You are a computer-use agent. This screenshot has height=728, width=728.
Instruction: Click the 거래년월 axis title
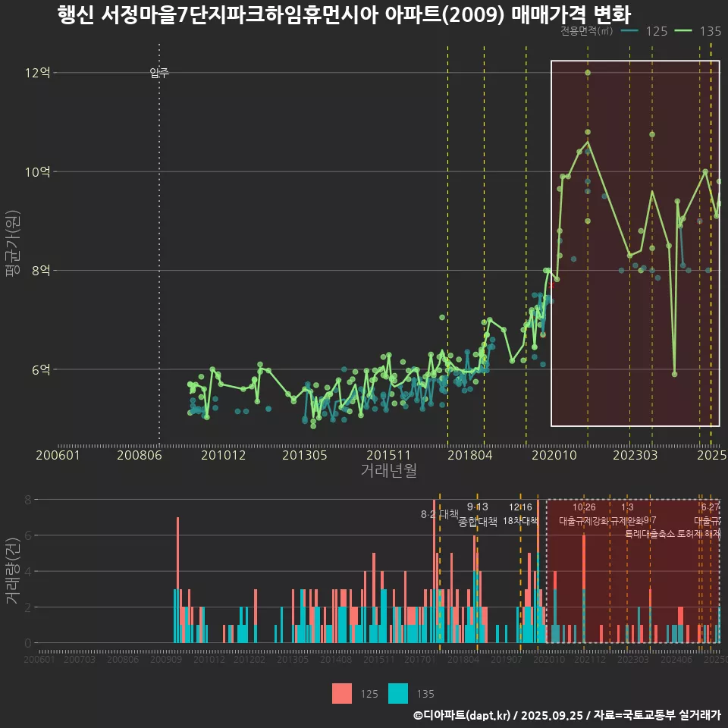tap(388, 471)
